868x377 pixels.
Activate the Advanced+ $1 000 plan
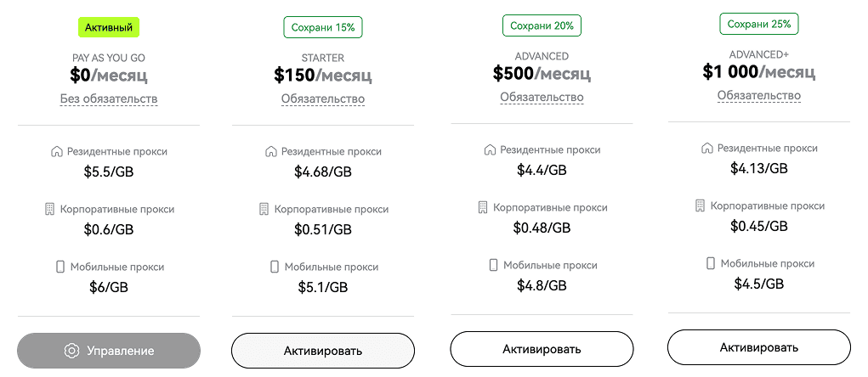click(x=759, y=347)
